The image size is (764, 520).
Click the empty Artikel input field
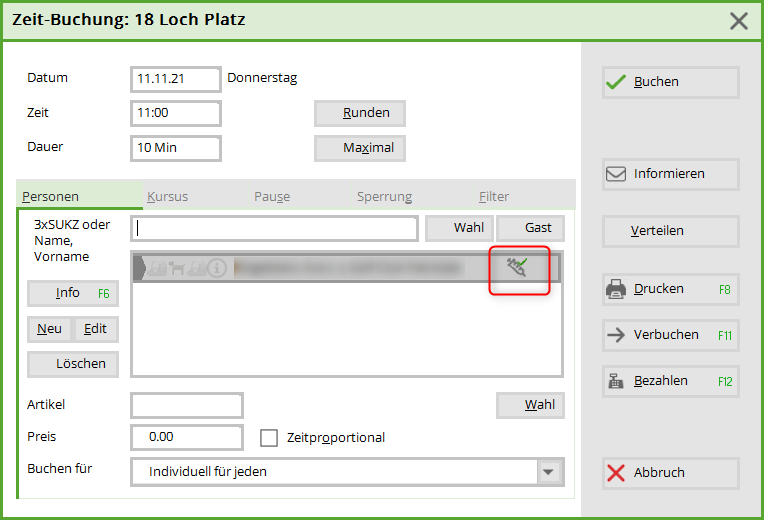tap(187, 405)
